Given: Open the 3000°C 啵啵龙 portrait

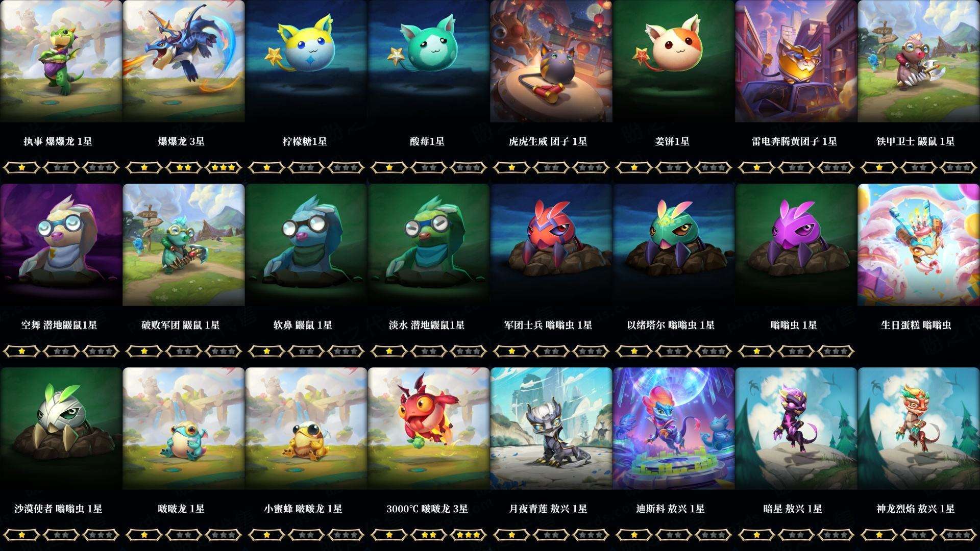Looking at the screenshot, I should 429,429.
